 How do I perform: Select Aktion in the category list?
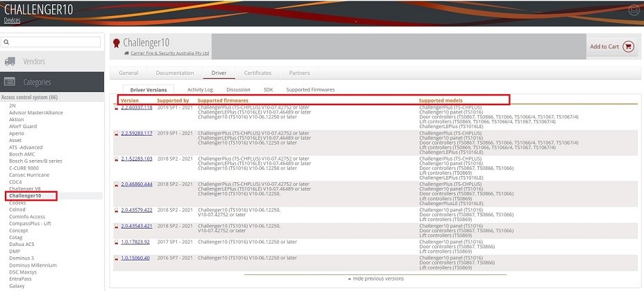17,120
